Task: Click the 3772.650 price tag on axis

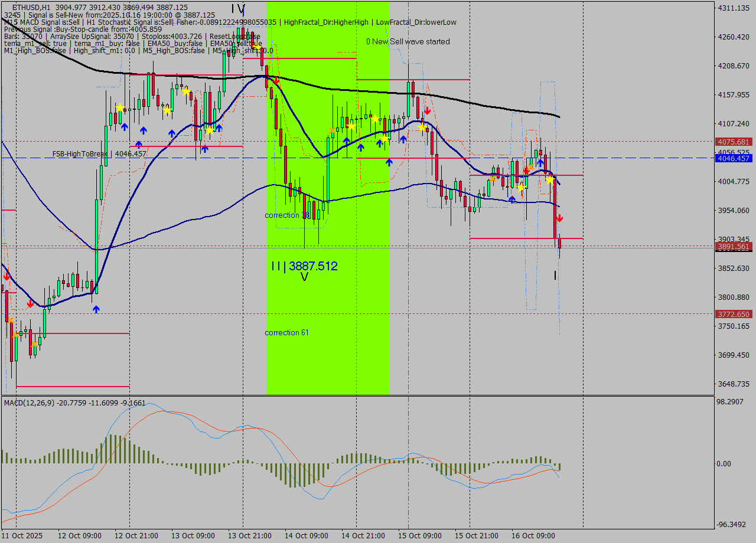Action: (733, 314)
